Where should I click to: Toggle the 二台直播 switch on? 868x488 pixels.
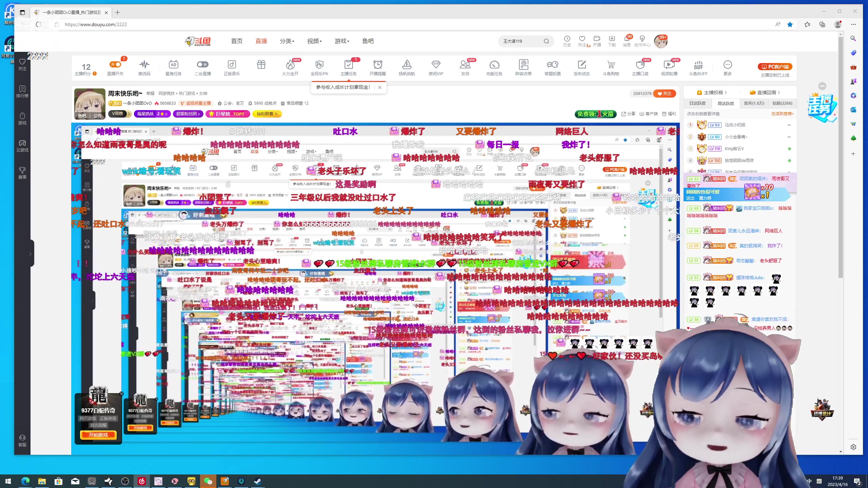(202, 64)
